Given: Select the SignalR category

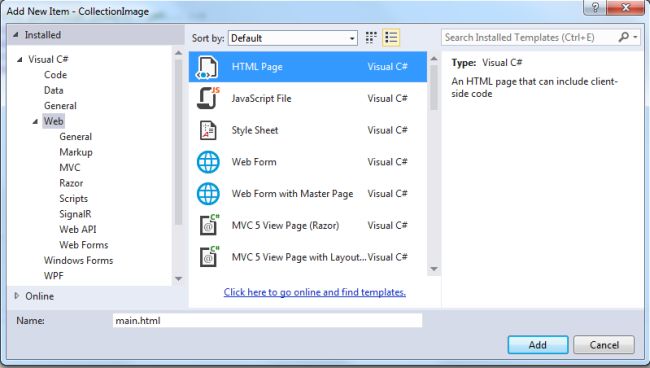Looking at the screenshot, I should [75, 214].
